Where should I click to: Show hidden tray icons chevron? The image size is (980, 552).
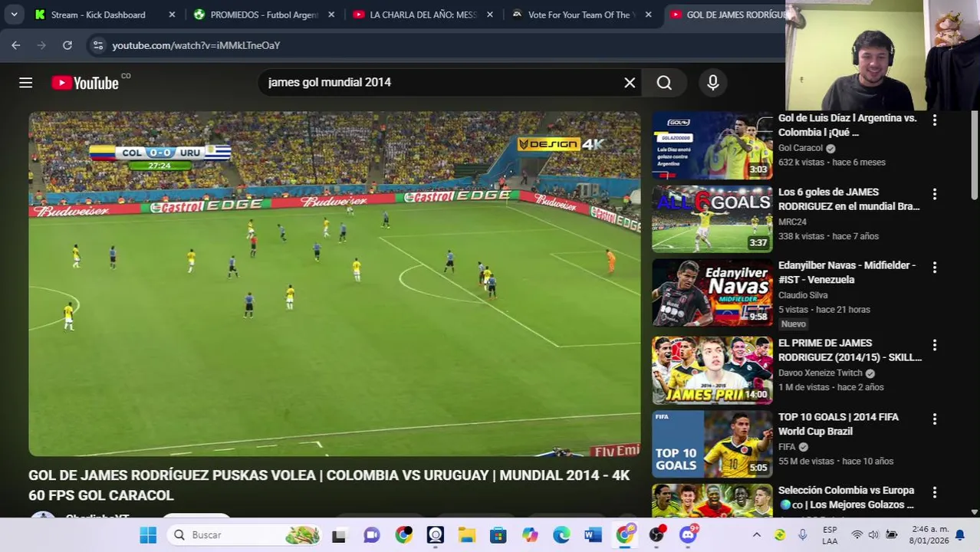point(757,535)
